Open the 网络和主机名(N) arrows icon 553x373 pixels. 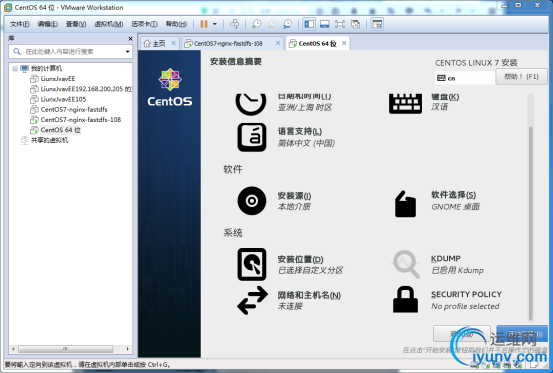pyautogui.click(x=252, y=300)
